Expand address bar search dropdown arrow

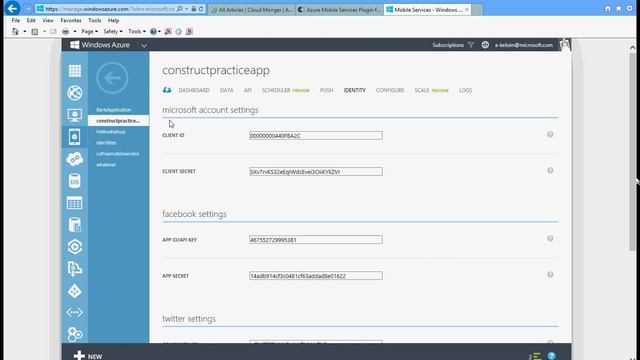pyautogui.click(x=187, y=9)
